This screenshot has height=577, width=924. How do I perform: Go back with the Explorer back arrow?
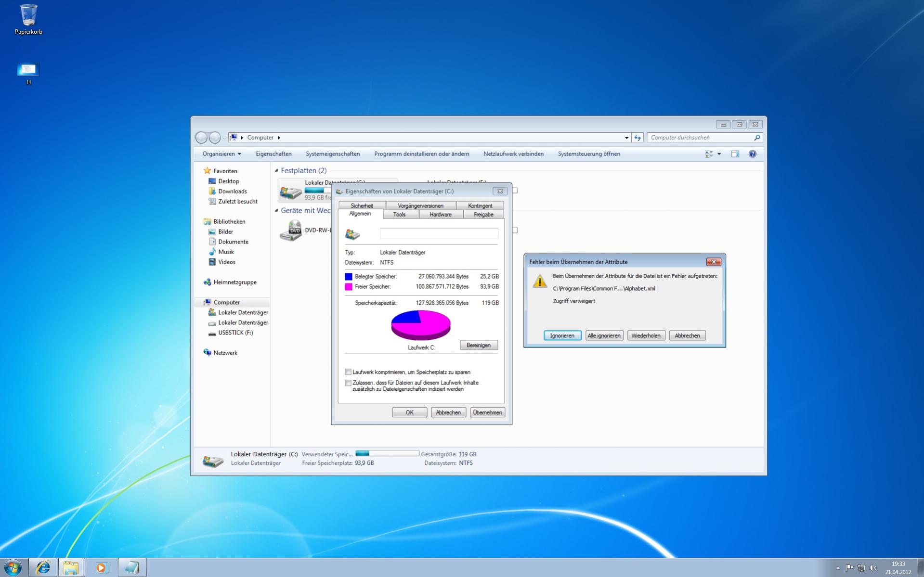(x=201, y=138)
